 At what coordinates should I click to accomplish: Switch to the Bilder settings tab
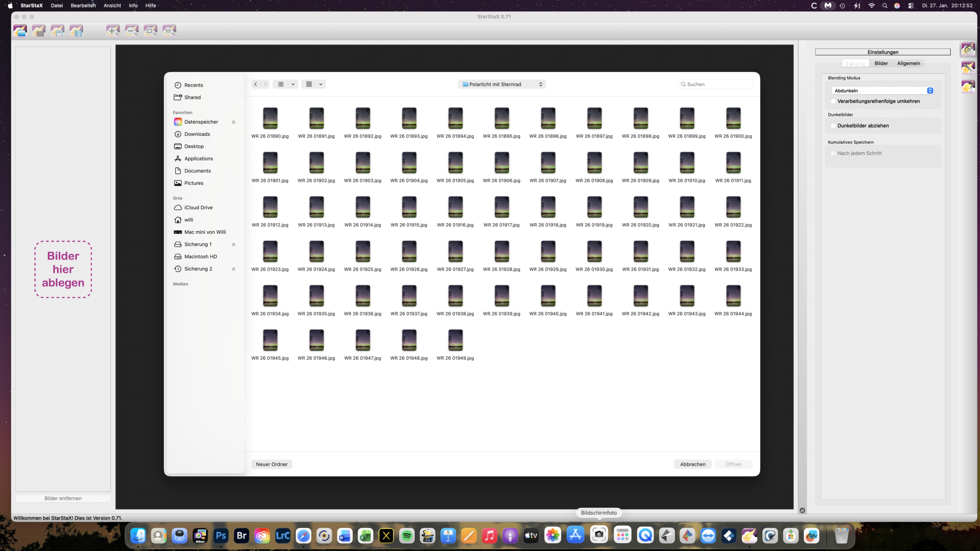tap(881, 63)
